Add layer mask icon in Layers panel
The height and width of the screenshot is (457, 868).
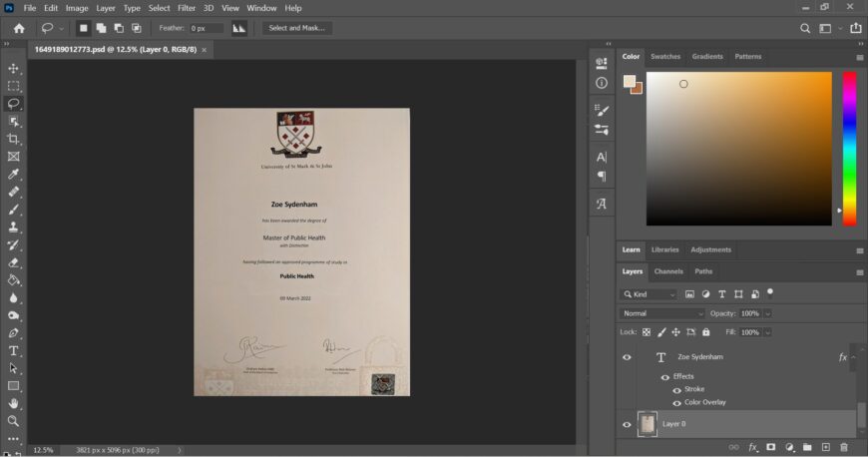click(770, 447)
